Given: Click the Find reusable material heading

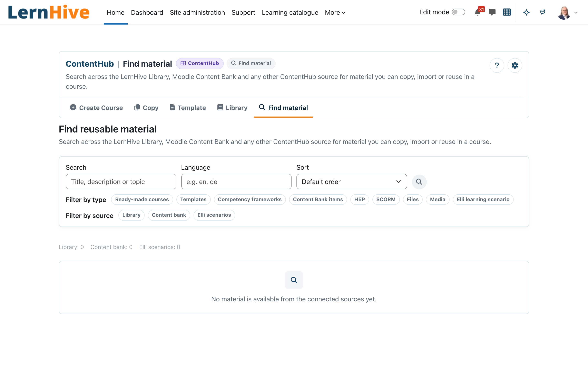Looking at the screenshot, I should coord(108,129).
